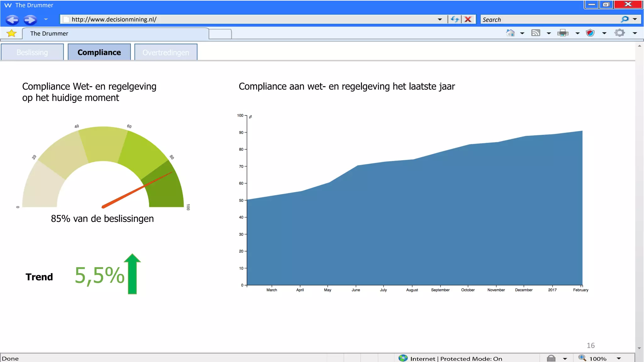Screen dimensions: 644x362
Task: Click the scrollbar up arrow
Action: pos(639,46)
